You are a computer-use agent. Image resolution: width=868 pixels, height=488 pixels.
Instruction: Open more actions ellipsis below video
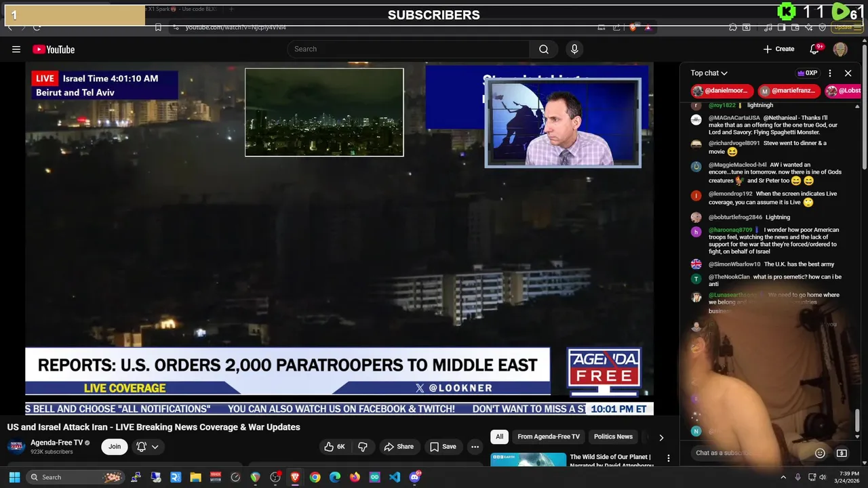(475, 447)
